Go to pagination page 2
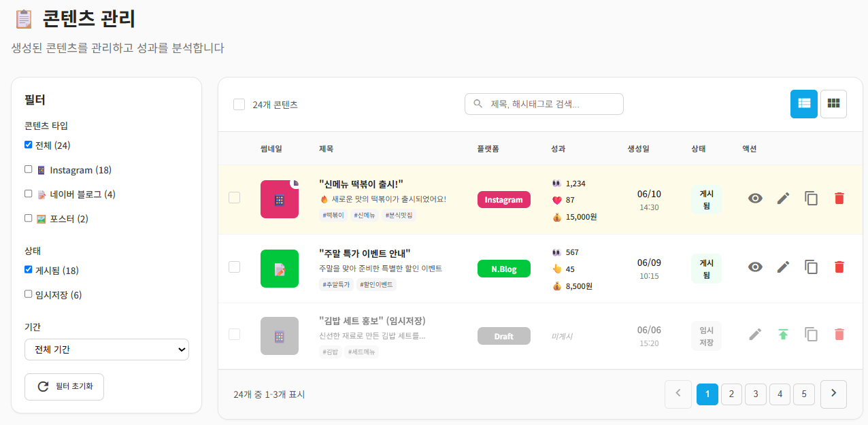Image resolution: width=868 pixels, height=425 pixels. tap(731, 394)
